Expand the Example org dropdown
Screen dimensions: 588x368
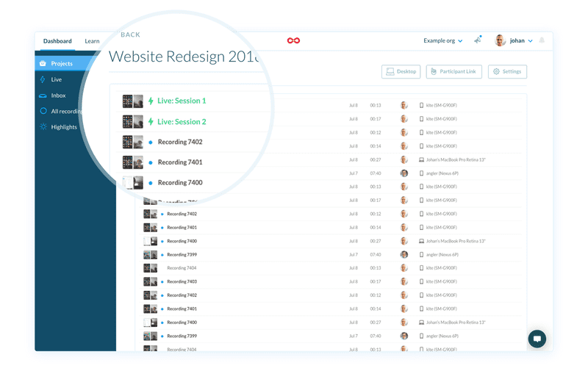[x=442, y=41]
